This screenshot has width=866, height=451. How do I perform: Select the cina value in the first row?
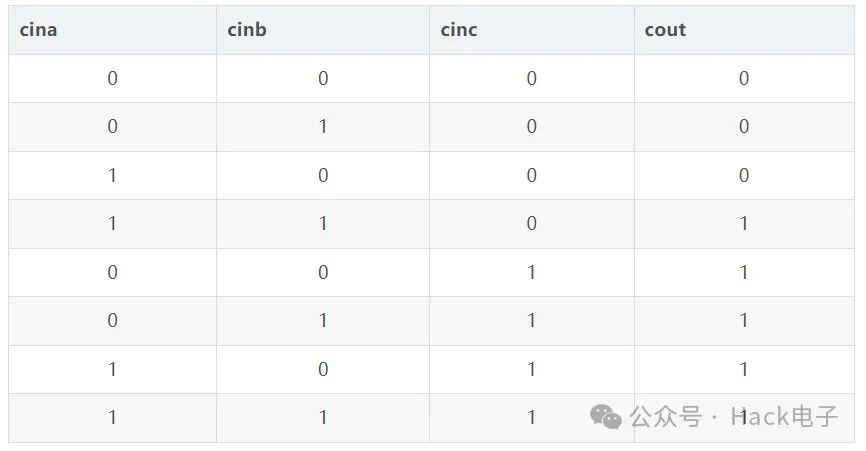coord(112,78)
